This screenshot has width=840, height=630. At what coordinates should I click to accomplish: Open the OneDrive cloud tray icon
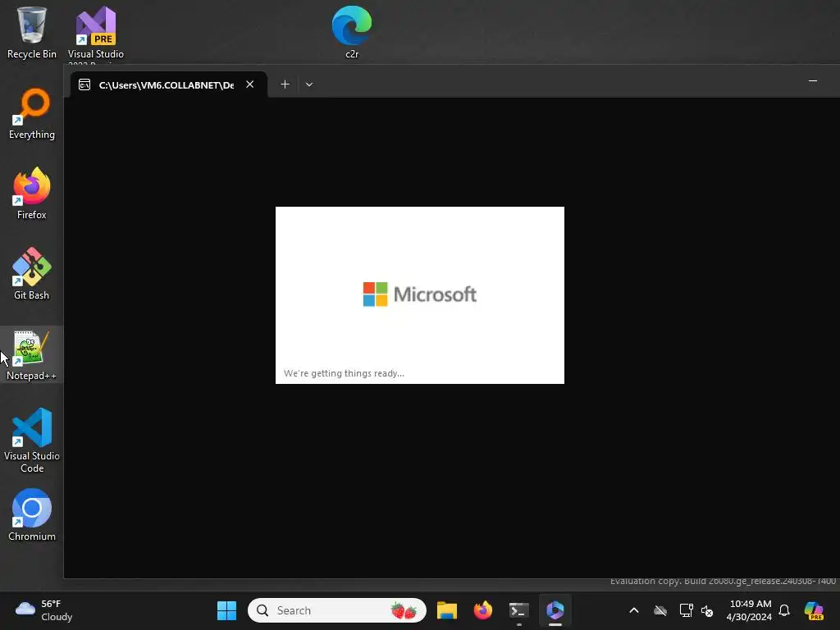pos(660,610)
